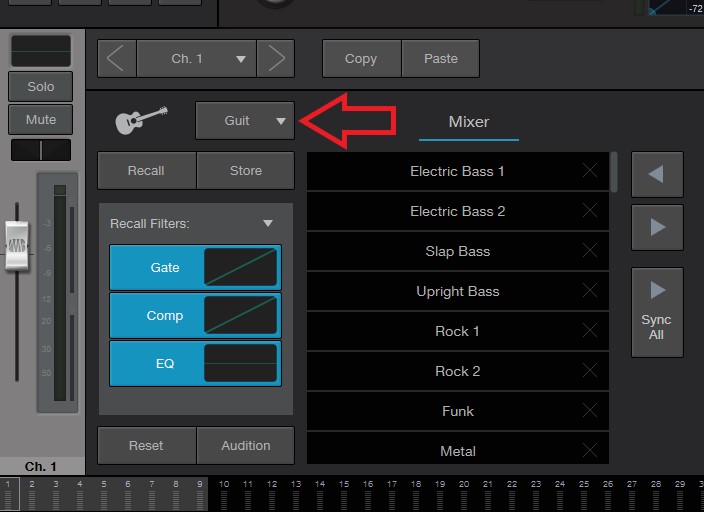
Task: Select channel 24 in the bottom meter strip
Action: click(x=560, y=494)
